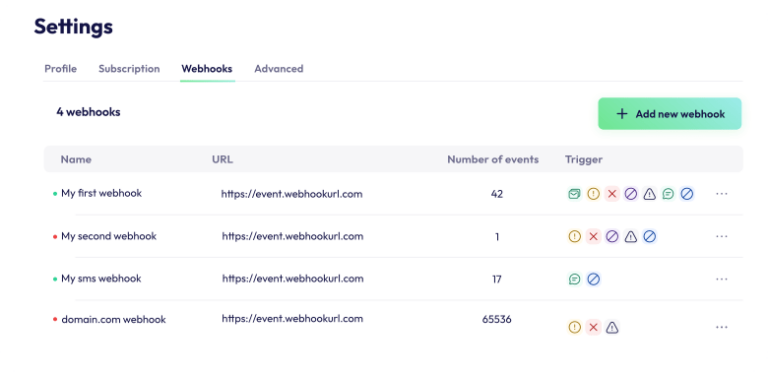
Task: Click the Settings page heading
Action: point(73,26)
